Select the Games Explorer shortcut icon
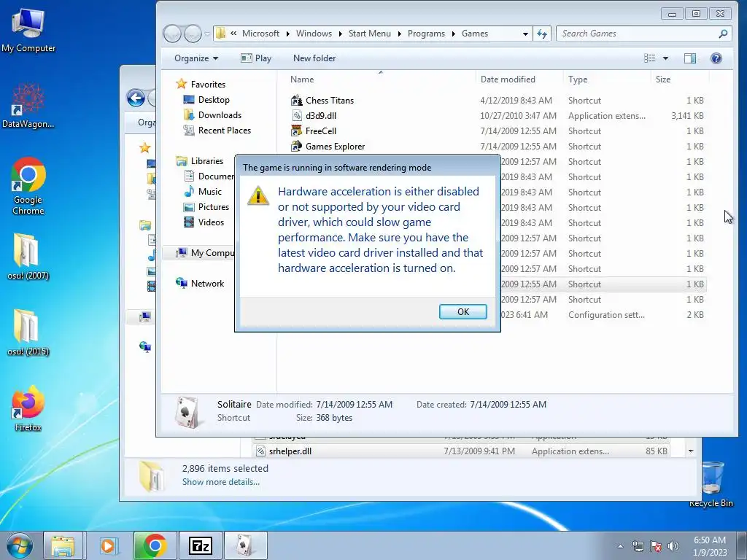 (297, 146)
